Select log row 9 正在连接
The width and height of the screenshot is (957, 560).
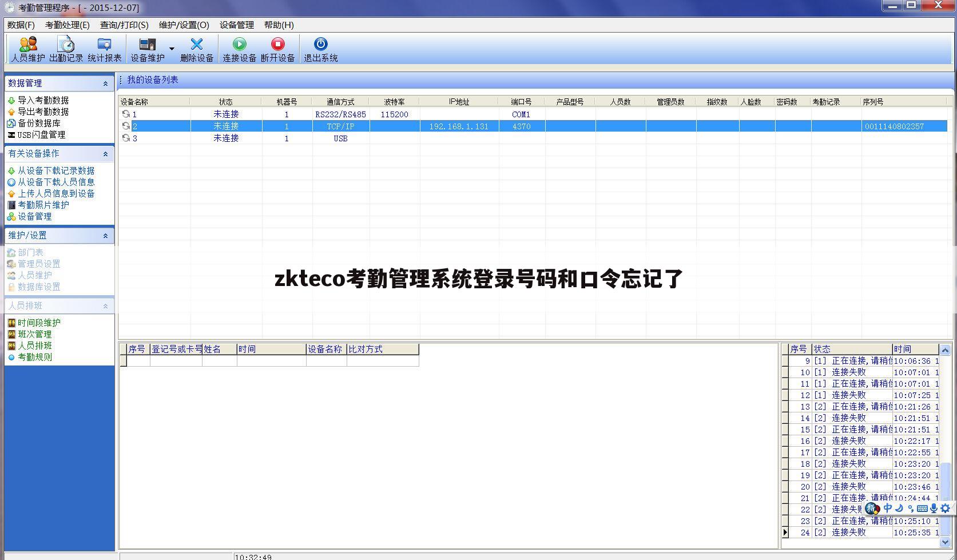pos(860,361)
